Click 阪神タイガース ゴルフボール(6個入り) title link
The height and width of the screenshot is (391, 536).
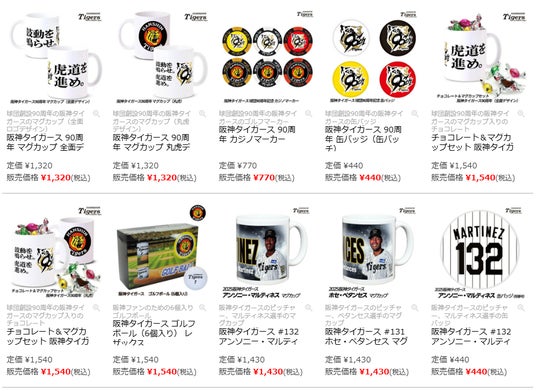click(154, 333)
